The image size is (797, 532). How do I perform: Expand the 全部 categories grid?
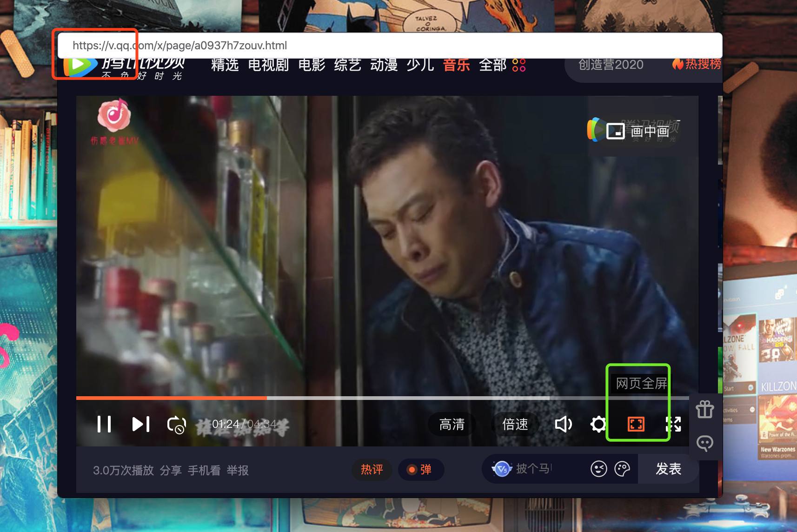coord(502,65)
